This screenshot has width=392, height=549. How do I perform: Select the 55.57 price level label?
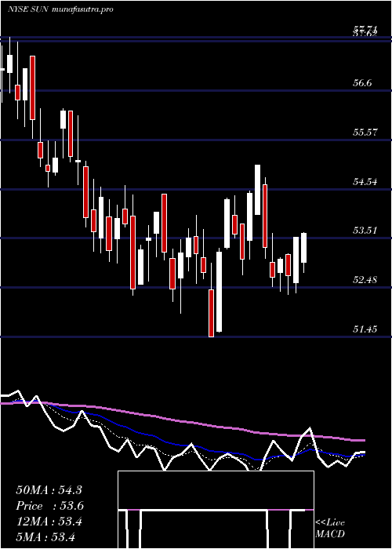365,133
